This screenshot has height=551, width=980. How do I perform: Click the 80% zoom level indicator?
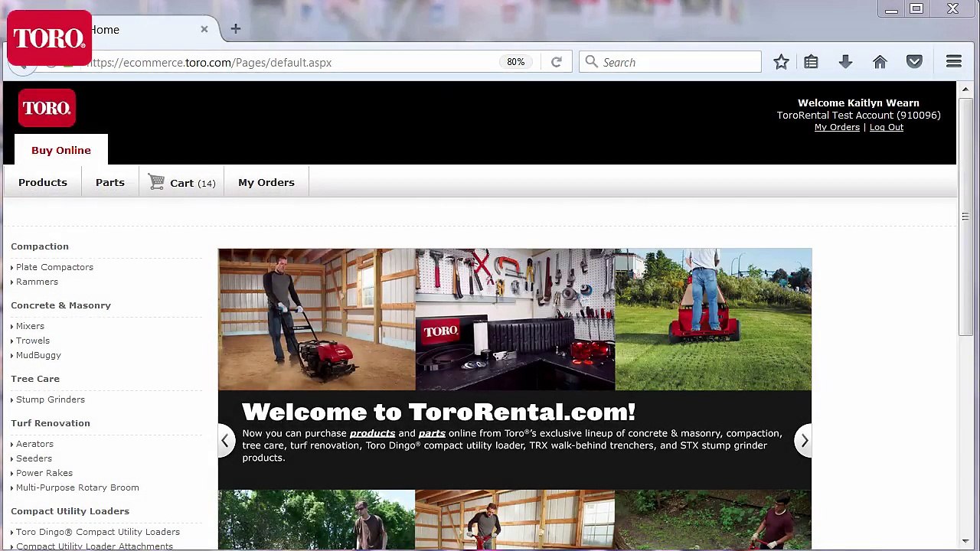tap(516, 62)
